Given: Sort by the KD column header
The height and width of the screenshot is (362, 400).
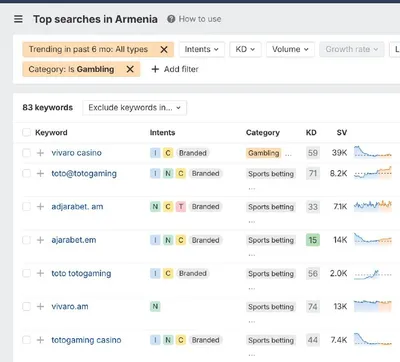Looking at the screenshot, I should click(311, 132).
